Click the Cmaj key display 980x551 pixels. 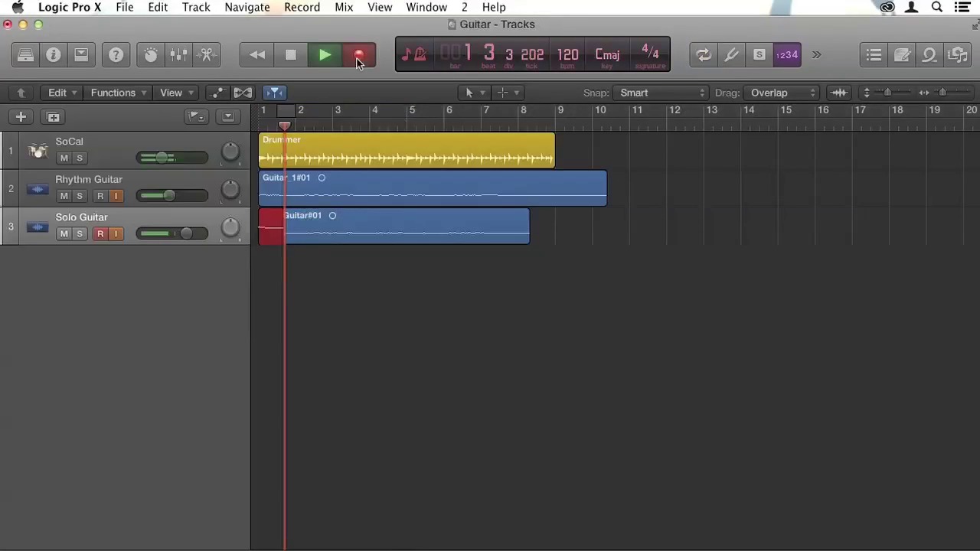coord(607,55)
